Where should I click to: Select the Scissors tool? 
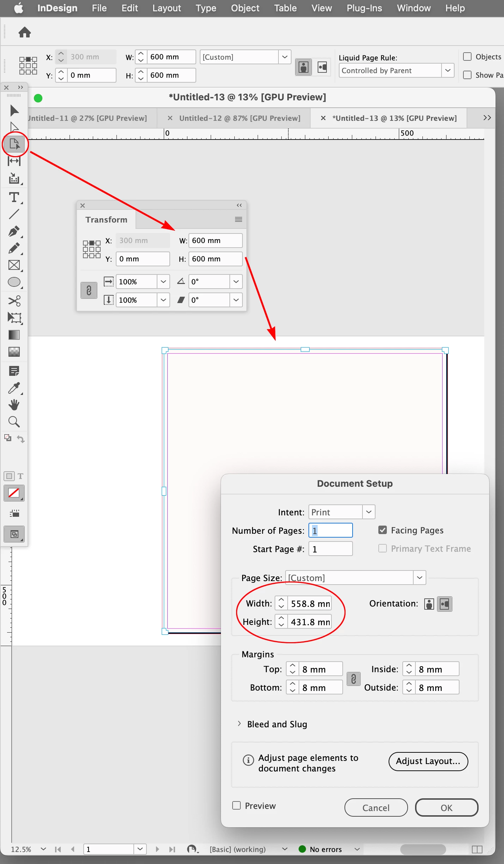pyautogui.click(x=14, y=301)
